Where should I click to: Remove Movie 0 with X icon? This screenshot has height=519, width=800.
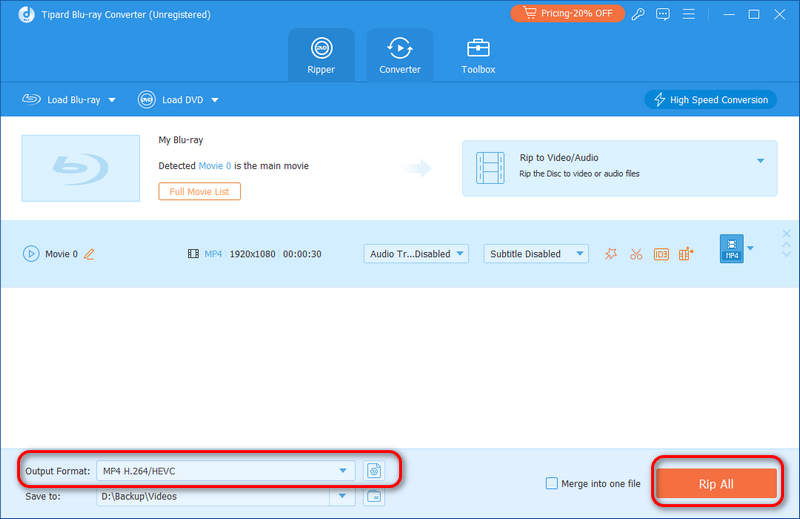(x=786, y=234)
